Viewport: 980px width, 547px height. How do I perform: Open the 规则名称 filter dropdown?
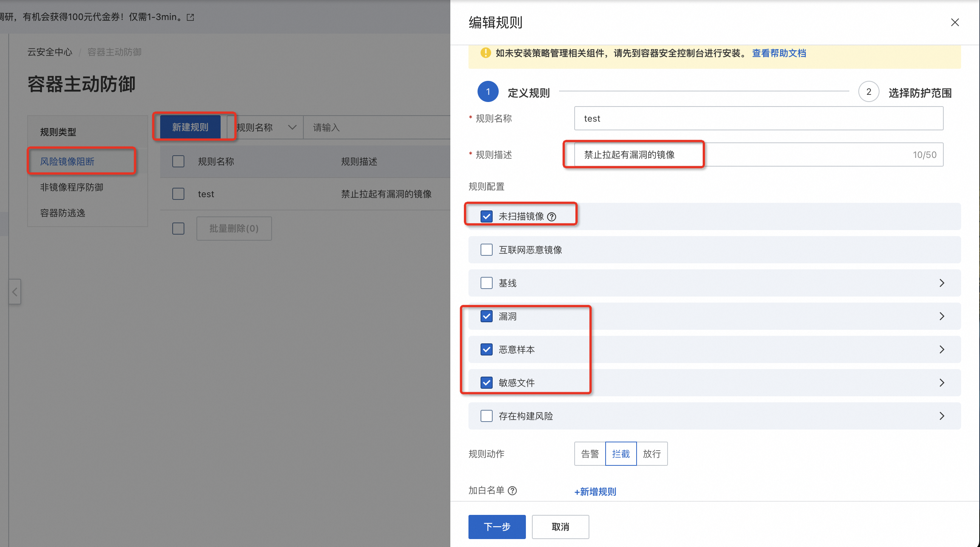point(266,127)
